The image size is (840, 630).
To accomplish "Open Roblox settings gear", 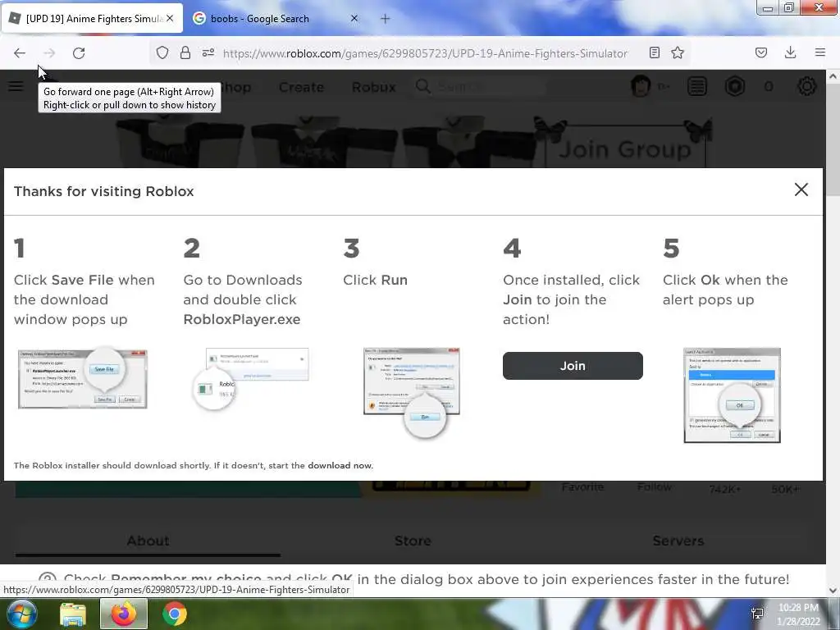I will (x=807, y=86).
